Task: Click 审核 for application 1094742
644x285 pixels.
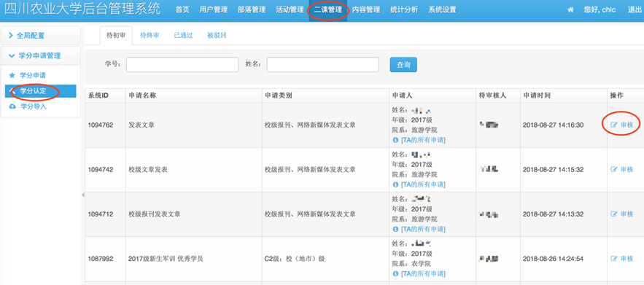Action: pos(626,169)
